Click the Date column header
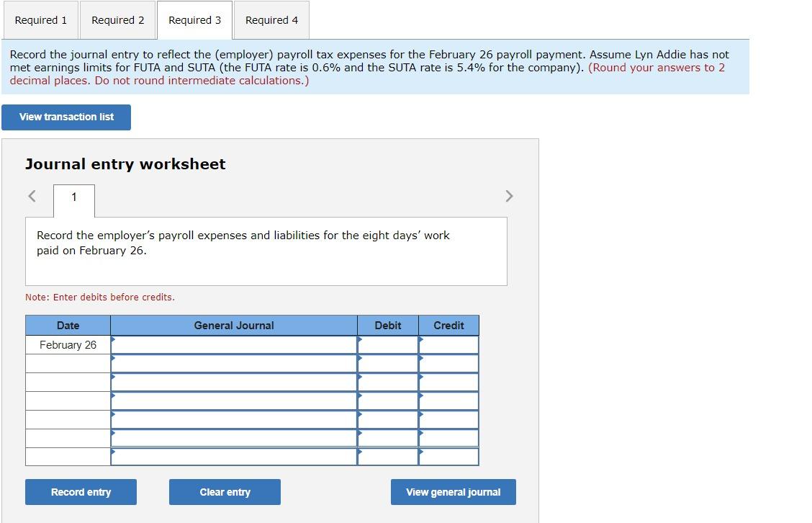The width and height of the screenshot is (812, 523). tap(68, 326)
